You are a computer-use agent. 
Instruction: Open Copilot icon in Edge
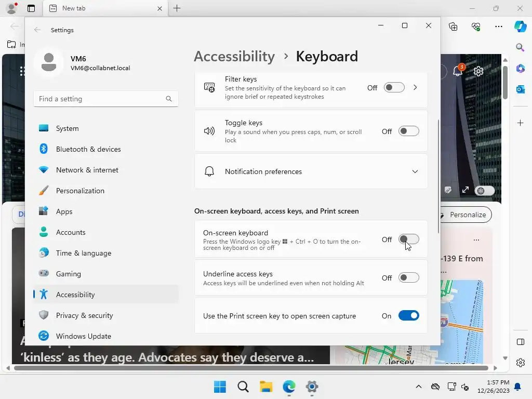(x=520, y=26)
